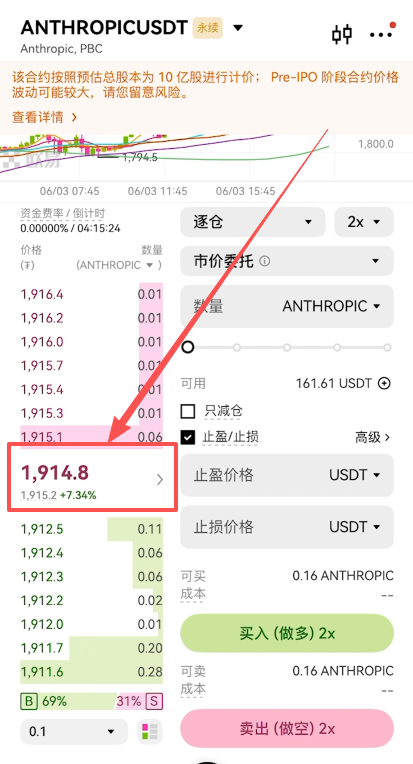
Task: Tap the 可用 available balance label
Action: [x=193, y=383]
